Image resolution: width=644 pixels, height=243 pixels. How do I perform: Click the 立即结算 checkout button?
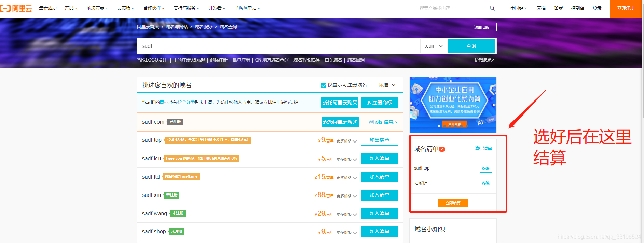click(x=453, y=203)
